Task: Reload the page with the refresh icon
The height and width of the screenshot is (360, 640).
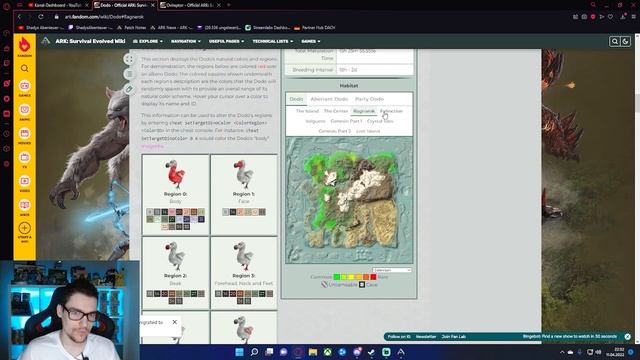Action: tap(41, 17)
